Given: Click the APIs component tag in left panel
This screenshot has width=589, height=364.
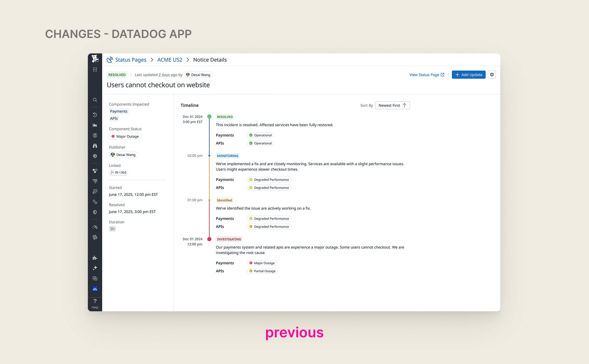Looking at the screenshot, I should click(x=114, y=118).
